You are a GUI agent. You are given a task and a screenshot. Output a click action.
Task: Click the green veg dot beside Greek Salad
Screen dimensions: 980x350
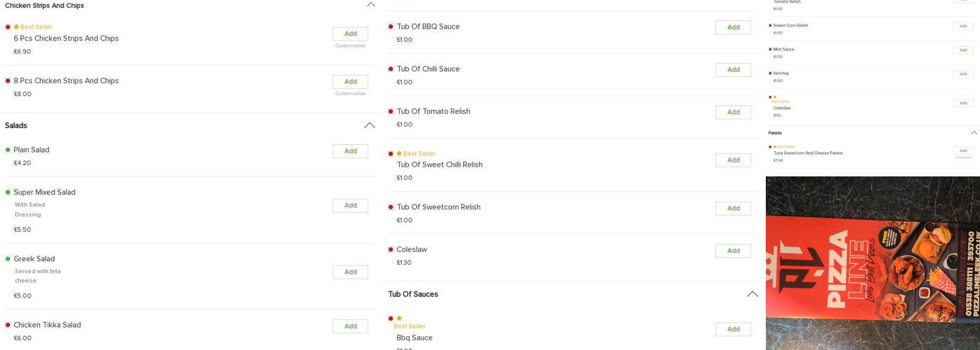(8, 259)
